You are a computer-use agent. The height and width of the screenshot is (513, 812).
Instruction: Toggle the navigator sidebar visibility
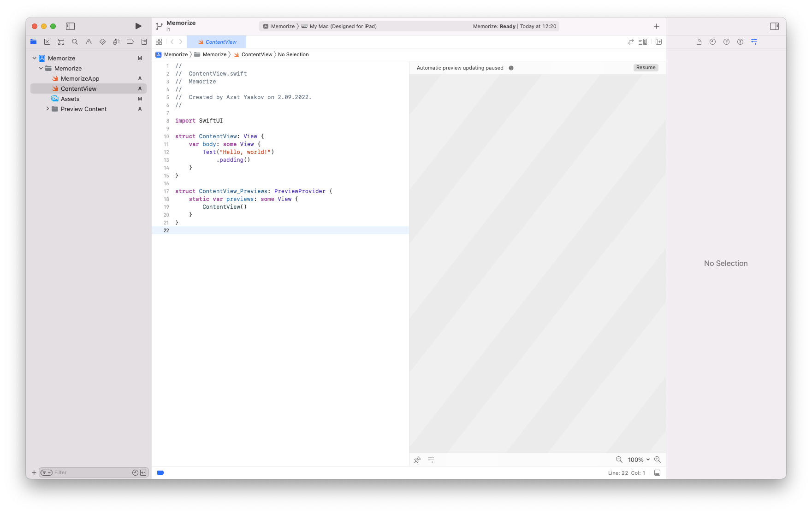pyautogui.click(x=70, y=26)
